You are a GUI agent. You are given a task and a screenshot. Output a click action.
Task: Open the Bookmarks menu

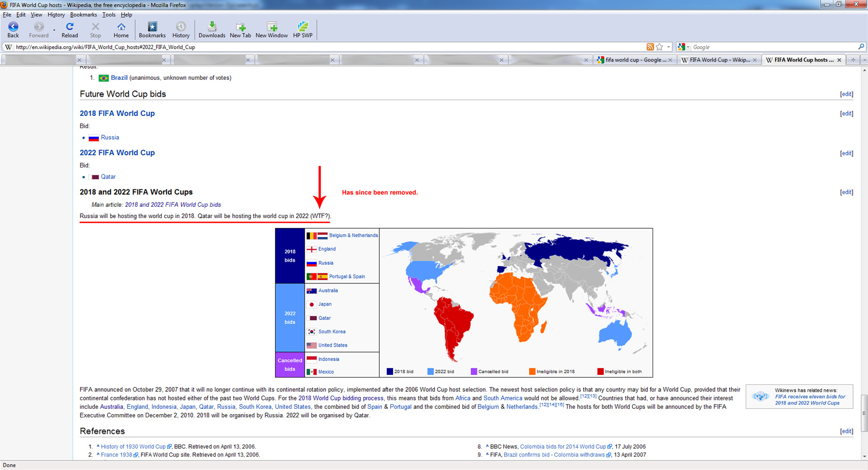pos(84,15)
